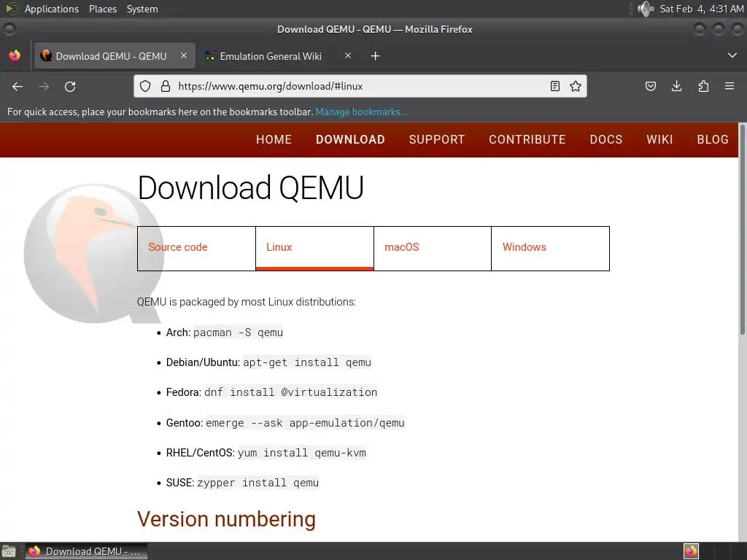Close the Emulation General Wiki tab
The image size is (747, 560).
pyautogui.click(x=348, y=55)
